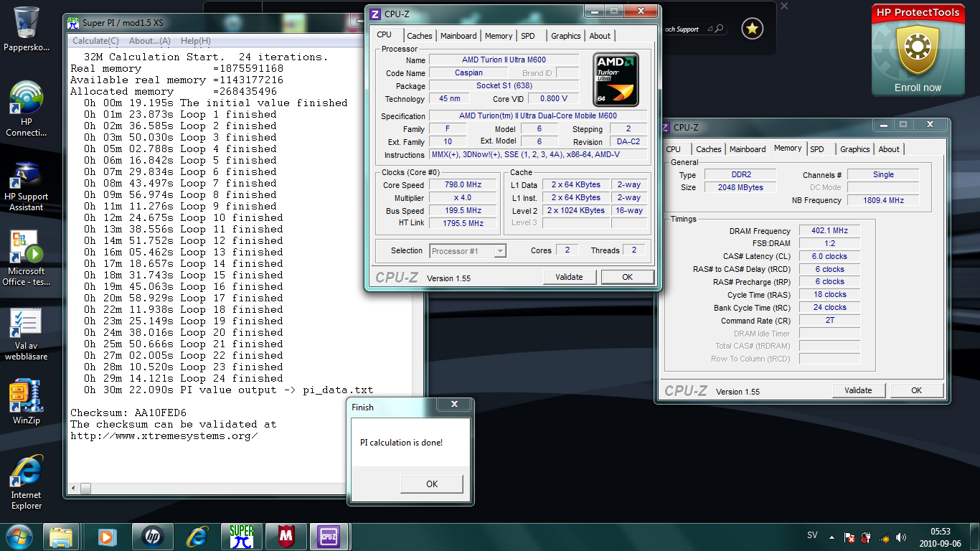980x551 pixels.
Task: Click the Super PI title bar icon
Action: click(x=72, y=22)
